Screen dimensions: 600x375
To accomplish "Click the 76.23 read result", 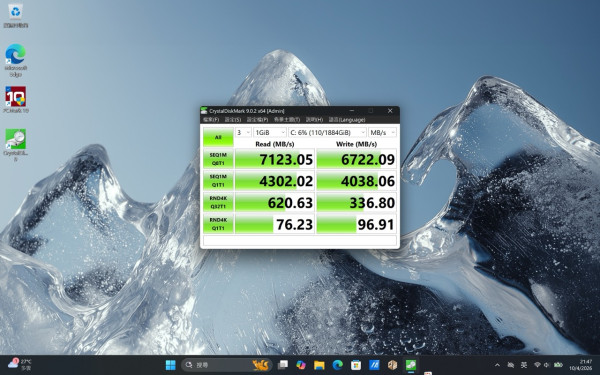I will [x=275, y=224].
